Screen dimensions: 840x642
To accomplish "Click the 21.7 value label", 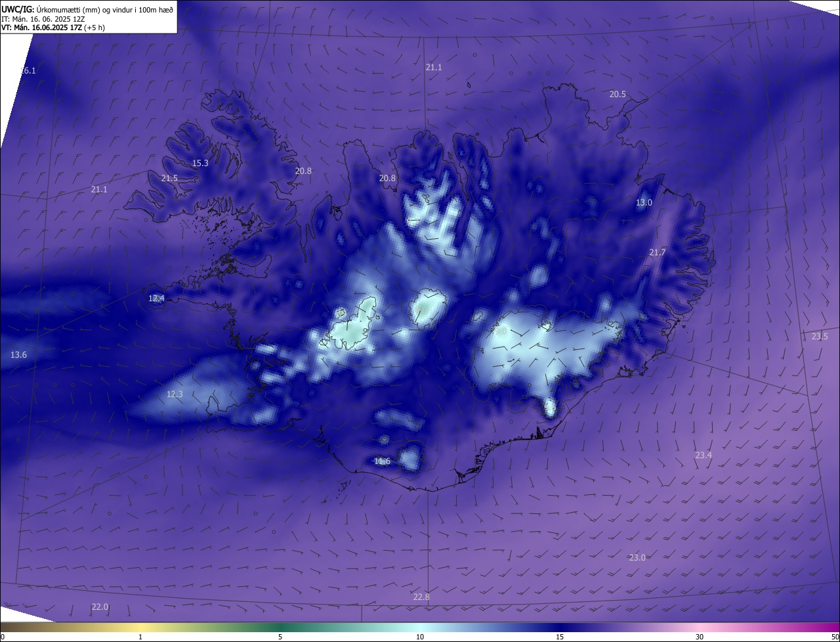I will point(657,253).
